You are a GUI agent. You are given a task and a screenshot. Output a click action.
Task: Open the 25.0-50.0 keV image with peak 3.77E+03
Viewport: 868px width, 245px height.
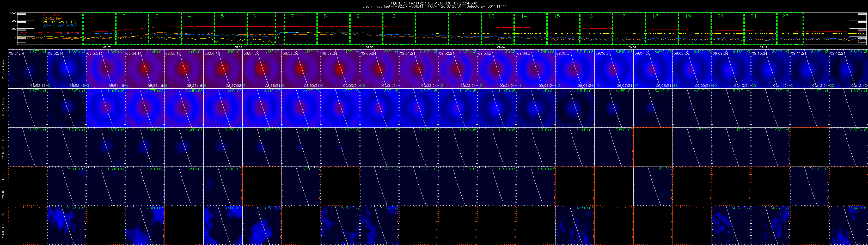(x=379, y=186)
